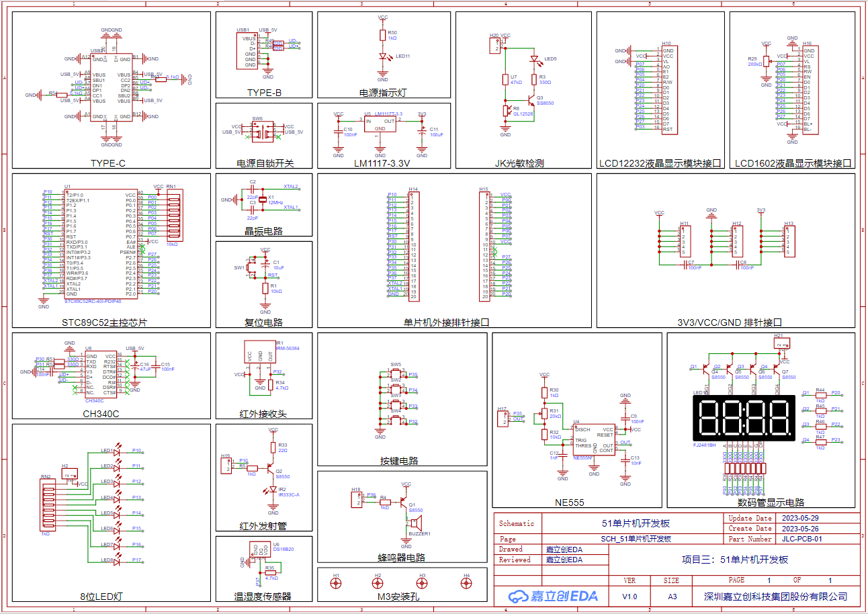Select transistor Q2 in infrared emitter block
Screen dimensions: 868x614
270,470
